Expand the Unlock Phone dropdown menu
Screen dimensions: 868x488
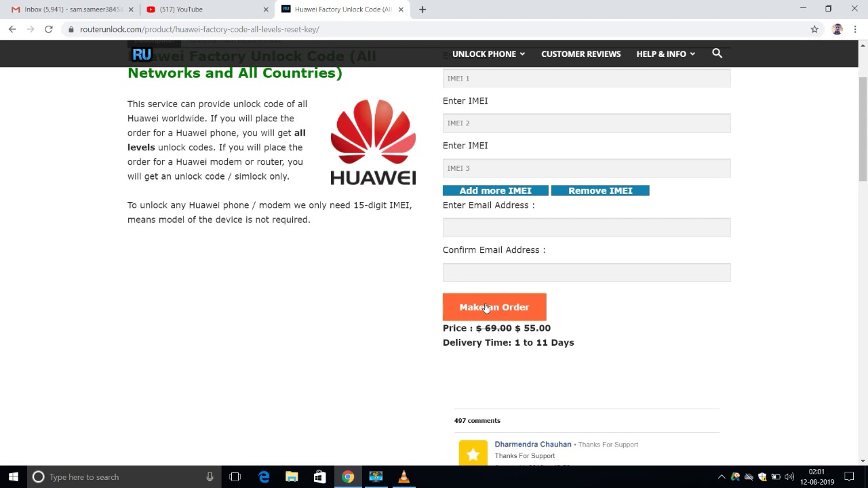[488, 54]
